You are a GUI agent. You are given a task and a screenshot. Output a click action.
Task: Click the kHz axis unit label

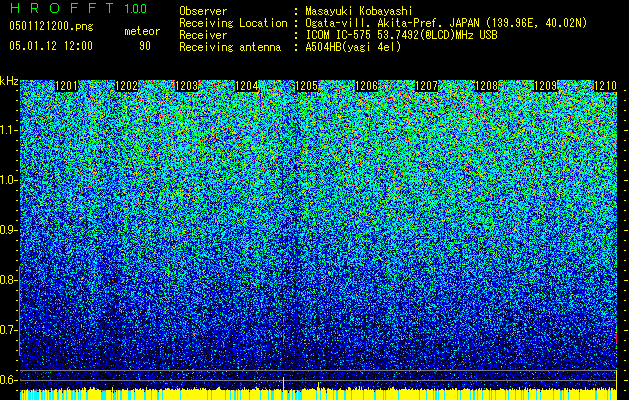click(9, 81)
